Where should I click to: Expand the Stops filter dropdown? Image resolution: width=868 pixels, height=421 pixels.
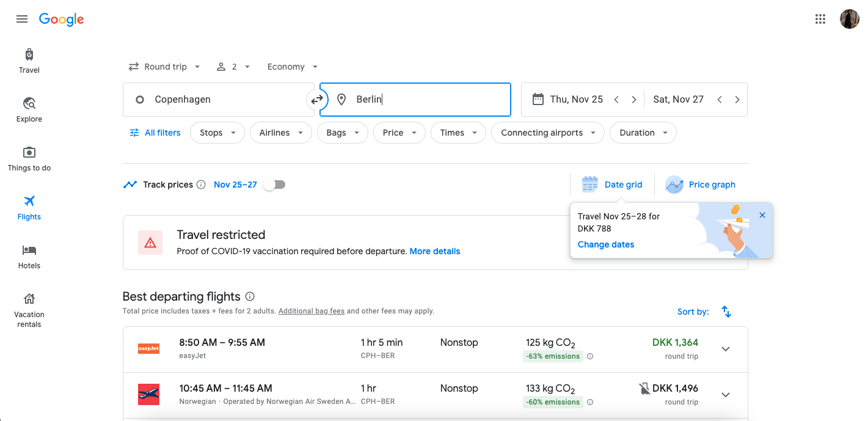click(x=217, y=133)
